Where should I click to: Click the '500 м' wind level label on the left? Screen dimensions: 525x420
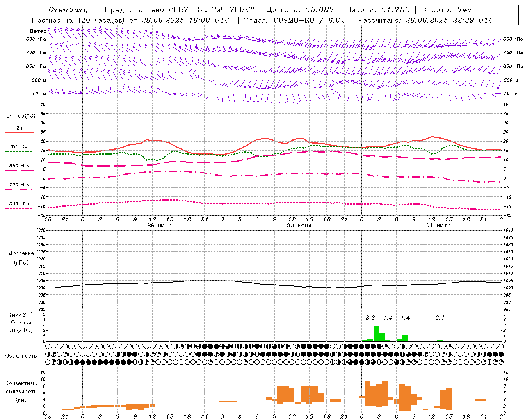coord(39,80)
